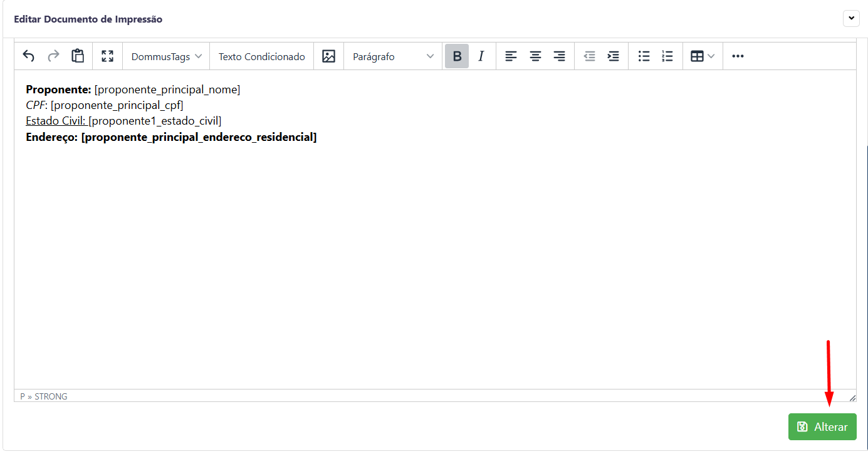Toggle italic formatting
This screenshot has width=868, height=459.
[x=481, y=56]
